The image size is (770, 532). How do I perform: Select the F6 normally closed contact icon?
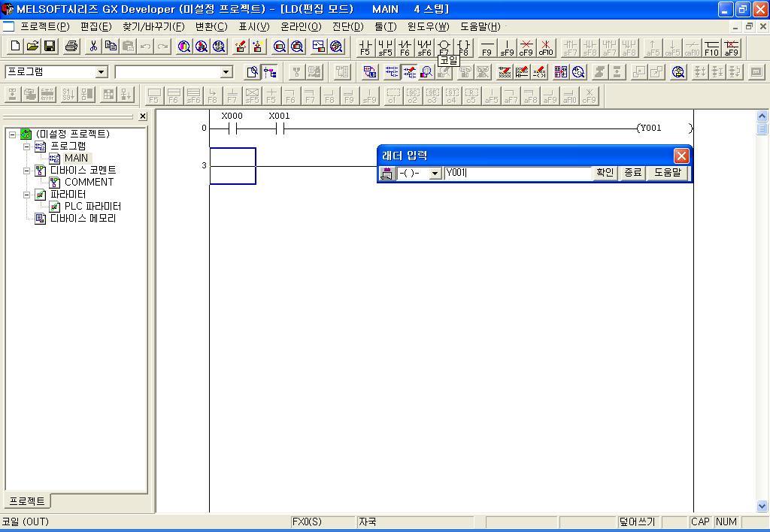click(x=405, y=47)
